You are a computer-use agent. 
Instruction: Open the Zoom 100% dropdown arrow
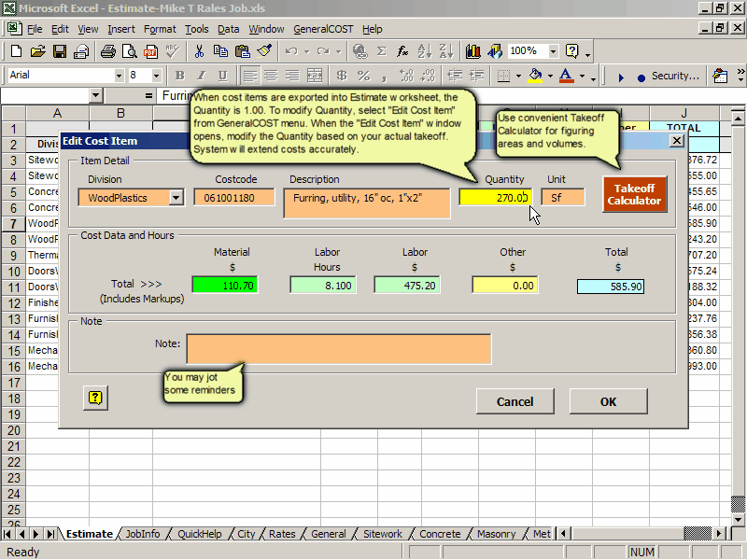pos(553,51)
